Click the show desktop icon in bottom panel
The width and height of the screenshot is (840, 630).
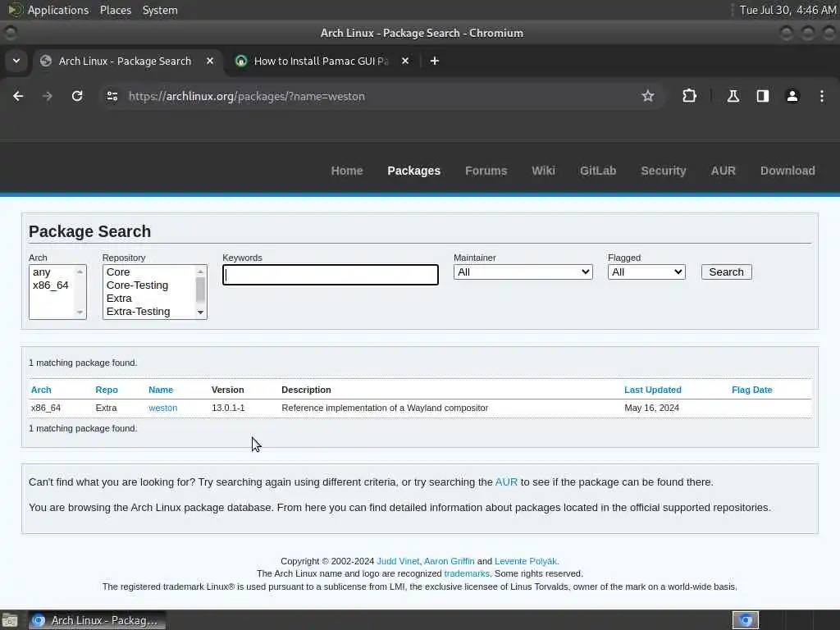pyautogui.click(x=10, y=620)
